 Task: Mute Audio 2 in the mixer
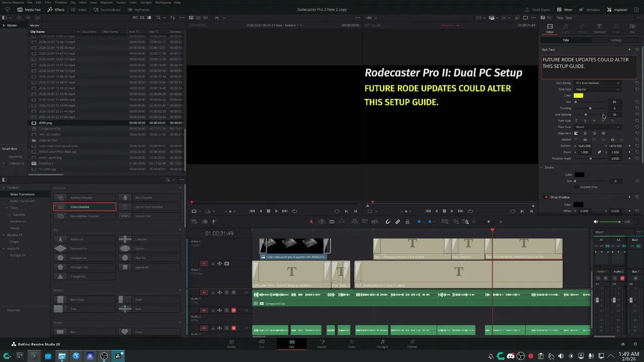click(622, 278)
